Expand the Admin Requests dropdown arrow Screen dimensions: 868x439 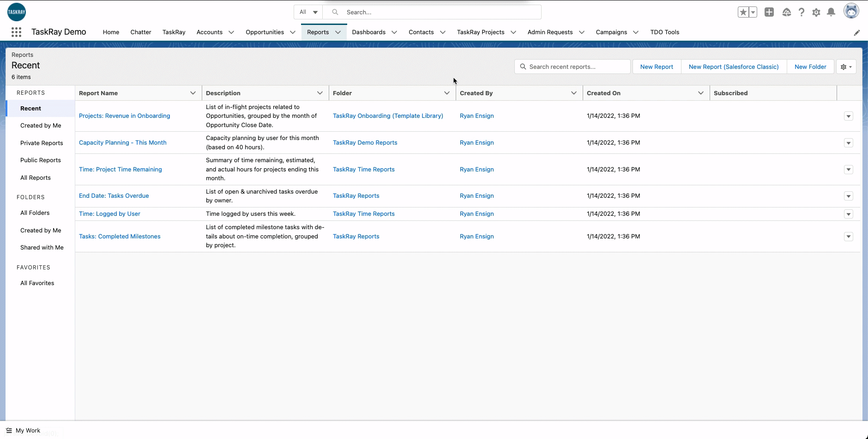point(582,32)
